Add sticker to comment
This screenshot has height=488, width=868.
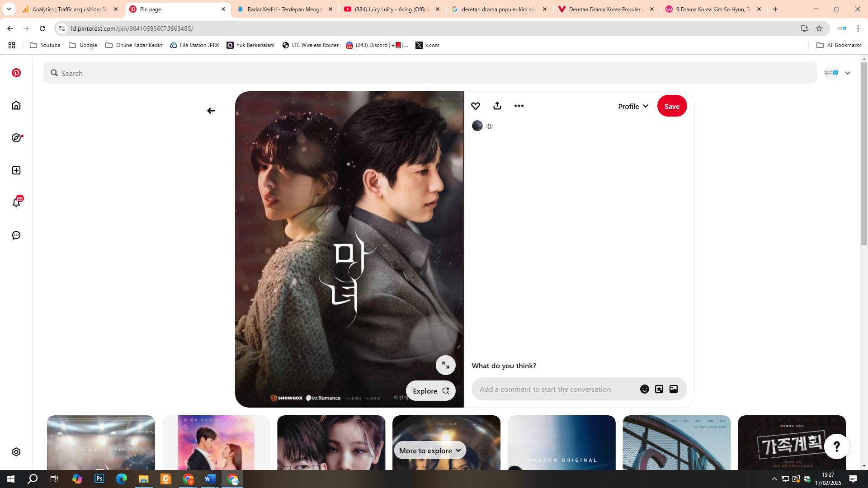pyautogui.click(x=659, y=389)
